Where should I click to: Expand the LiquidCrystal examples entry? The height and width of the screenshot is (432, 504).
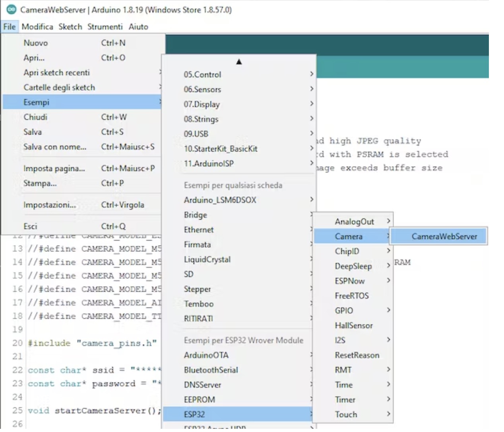click(x=207, y=259)
